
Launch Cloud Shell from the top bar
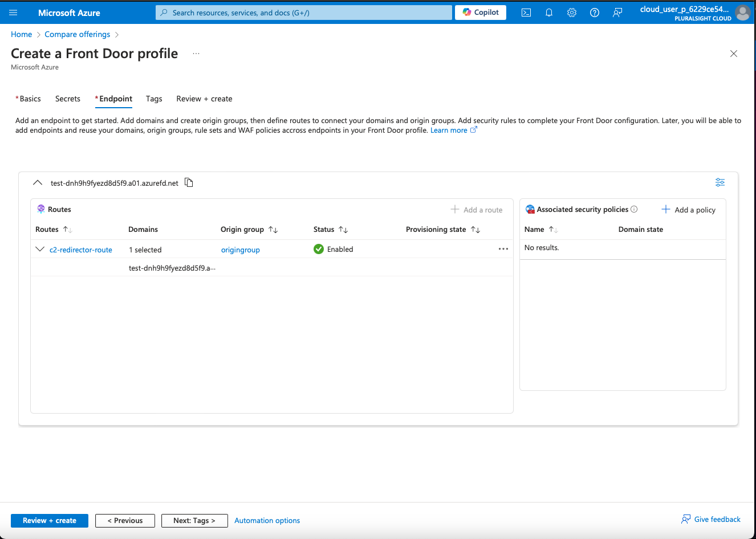coord(526,13)
